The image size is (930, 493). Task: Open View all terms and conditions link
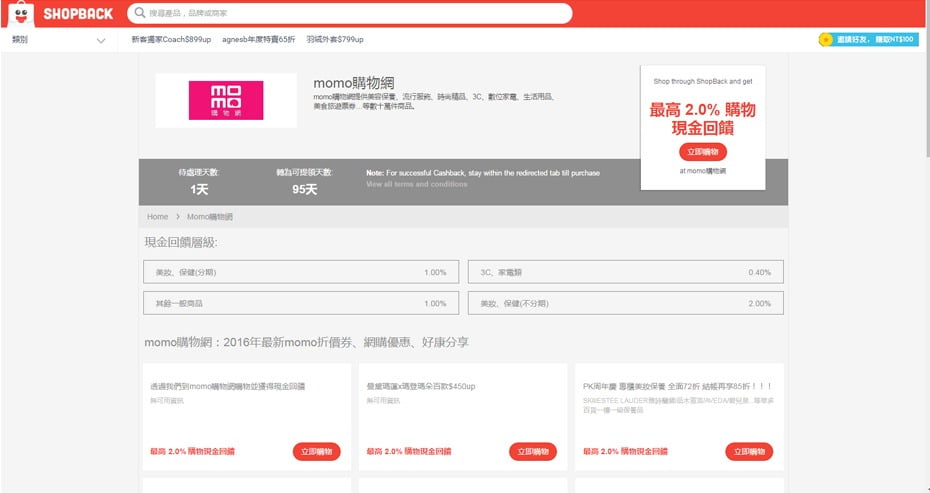416,184
